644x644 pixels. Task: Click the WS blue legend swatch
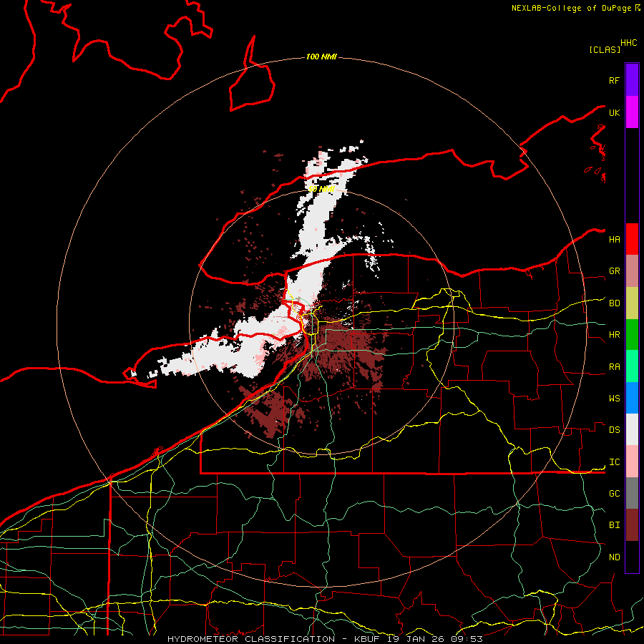632,398
